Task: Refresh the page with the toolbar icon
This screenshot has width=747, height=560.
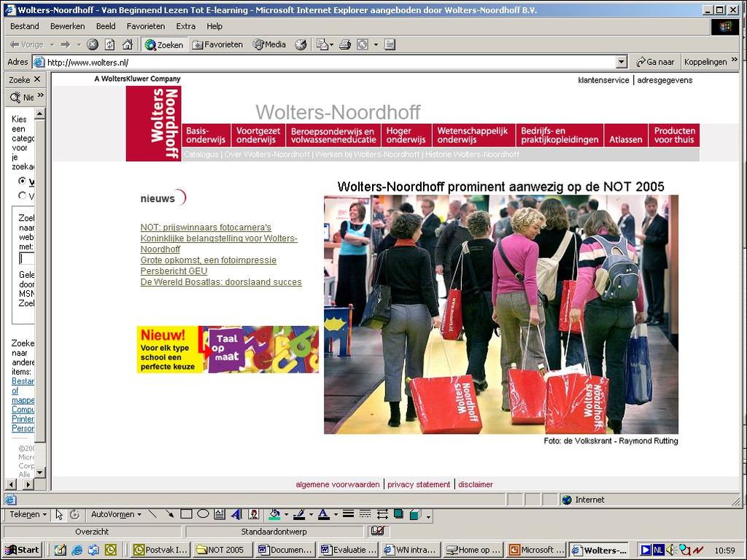Action: 110,44
